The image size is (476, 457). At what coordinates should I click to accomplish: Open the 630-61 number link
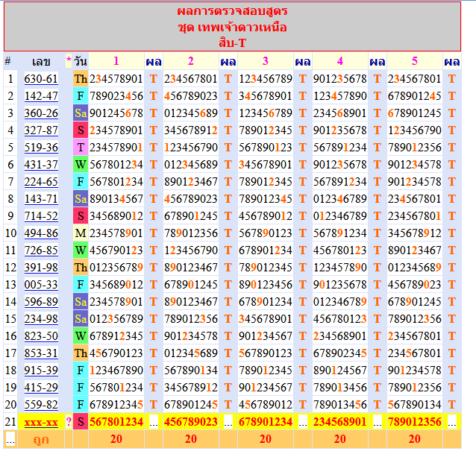pos(40,79)
